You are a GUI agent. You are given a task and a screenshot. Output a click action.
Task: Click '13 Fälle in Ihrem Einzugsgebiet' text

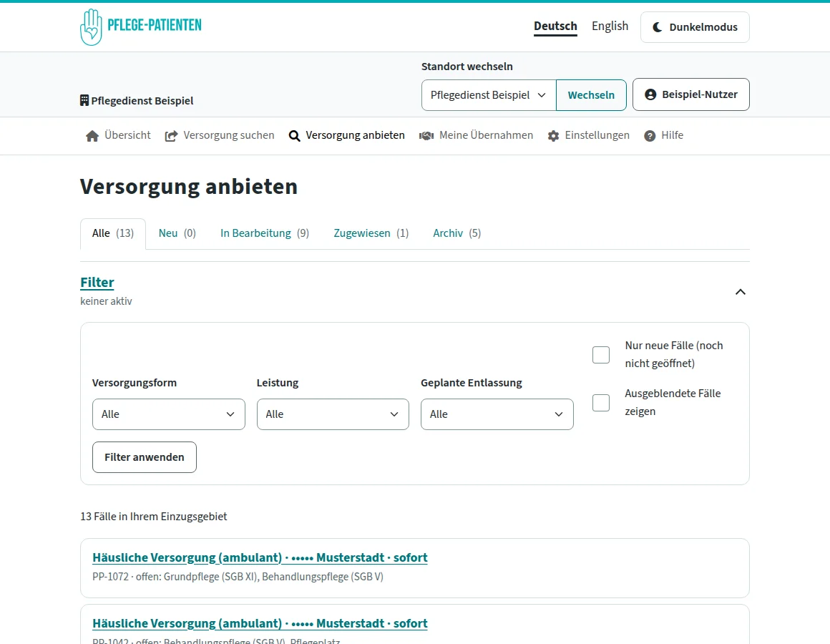pos(154,517)
